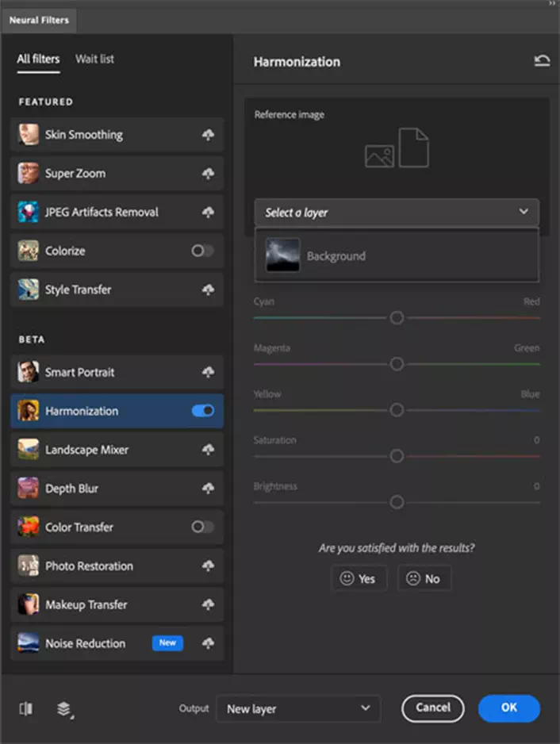Click the Skin Smoothing face thumbnail
The image size is (560, 744).
click(28, 135)
